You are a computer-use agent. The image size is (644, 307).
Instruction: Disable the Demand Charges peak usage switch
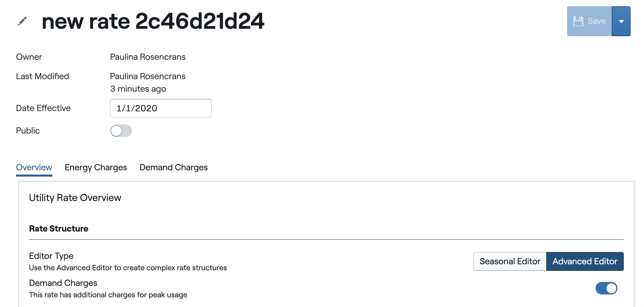pos(606,288)
